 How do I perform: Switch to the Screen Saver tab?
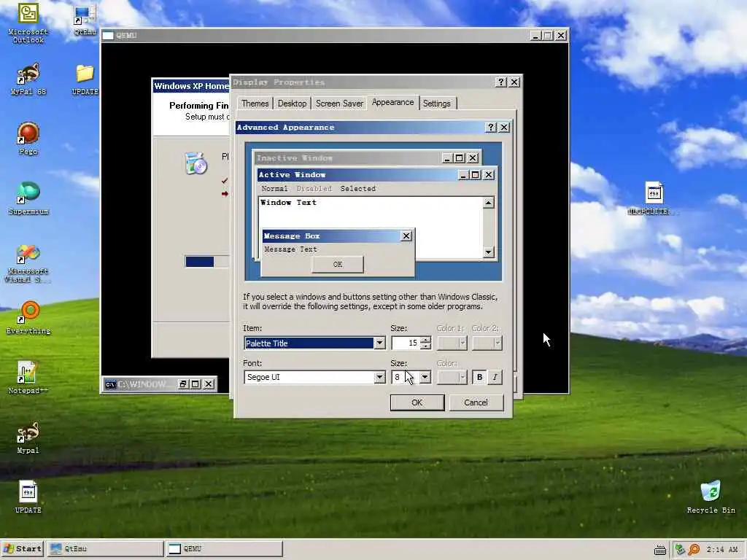[x=339, y=104]
